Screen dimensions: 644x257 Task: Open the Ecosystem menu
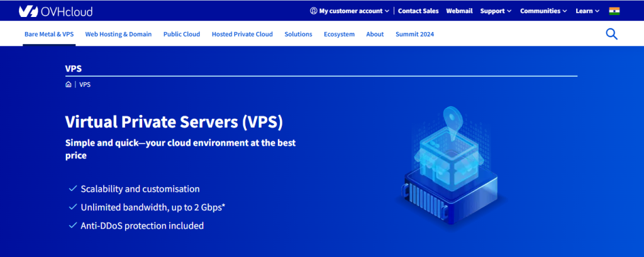(339, 35)
